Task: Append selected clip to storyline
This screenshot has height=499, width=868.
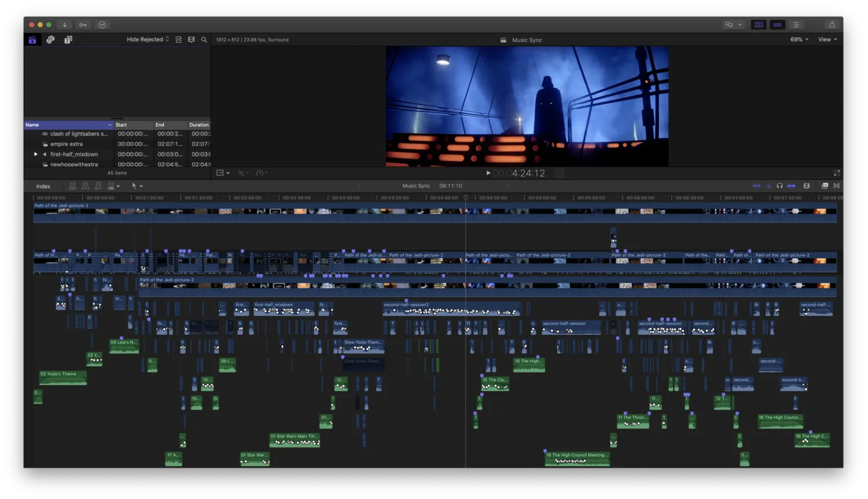Action: click(98, 186)
